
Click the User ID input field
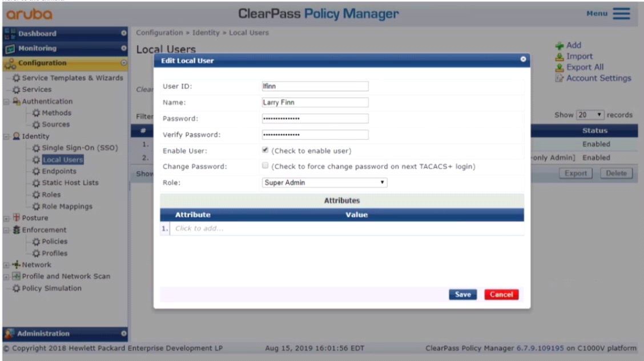(x=315, y=86)
